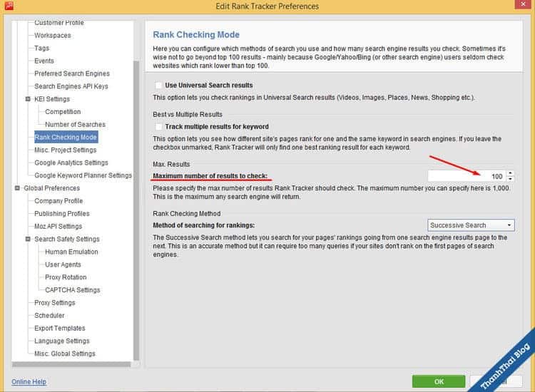
Task: Select Human Emulation settings item
Action: click(71, 252)
